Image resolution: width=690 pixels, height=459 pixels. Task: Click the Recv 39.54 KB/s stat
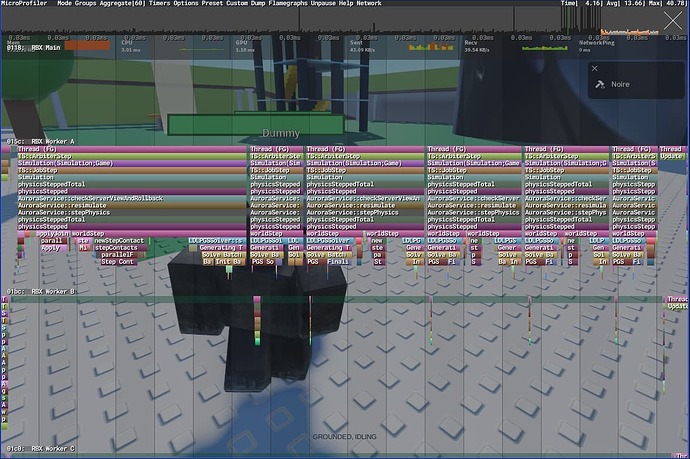[x=477, y=46]
